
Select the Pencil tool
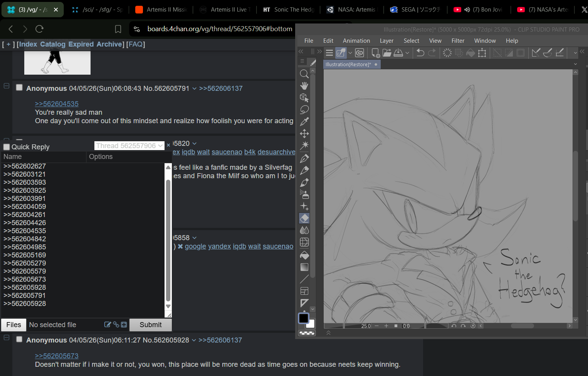304,170
